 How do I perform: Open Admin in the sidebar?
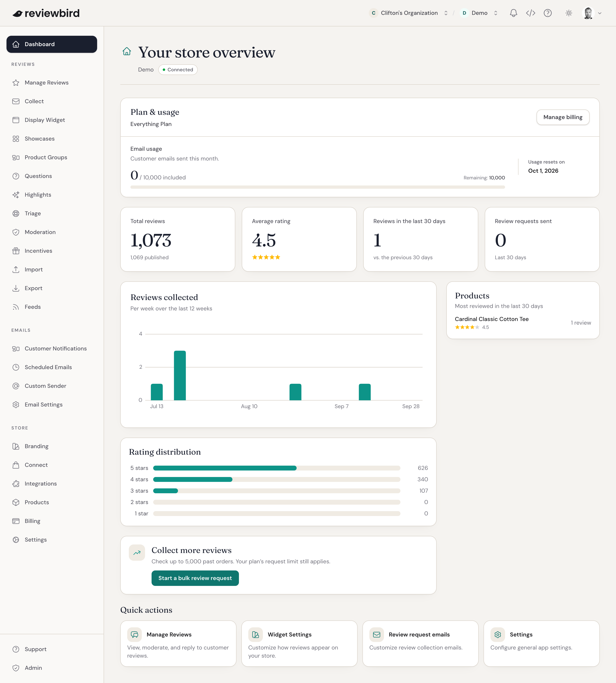click(52, 668)
